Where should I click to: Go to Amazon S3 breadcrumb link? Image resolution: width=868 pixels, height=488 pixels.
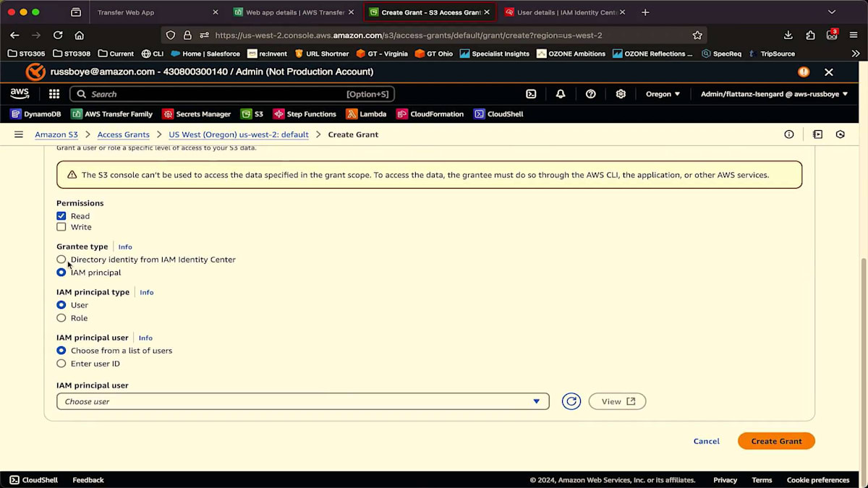pyautogui.click(x=56, y=134)
